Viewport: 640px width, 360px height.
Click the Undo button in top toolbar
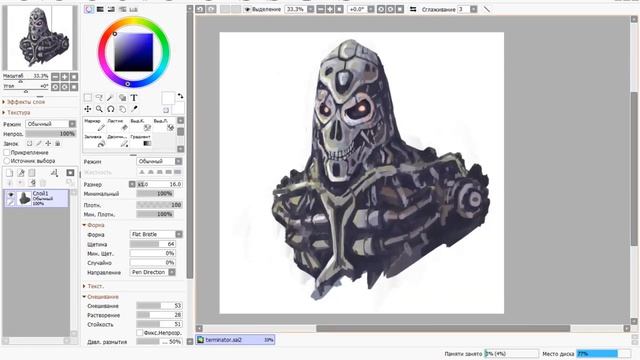point(200,9)
